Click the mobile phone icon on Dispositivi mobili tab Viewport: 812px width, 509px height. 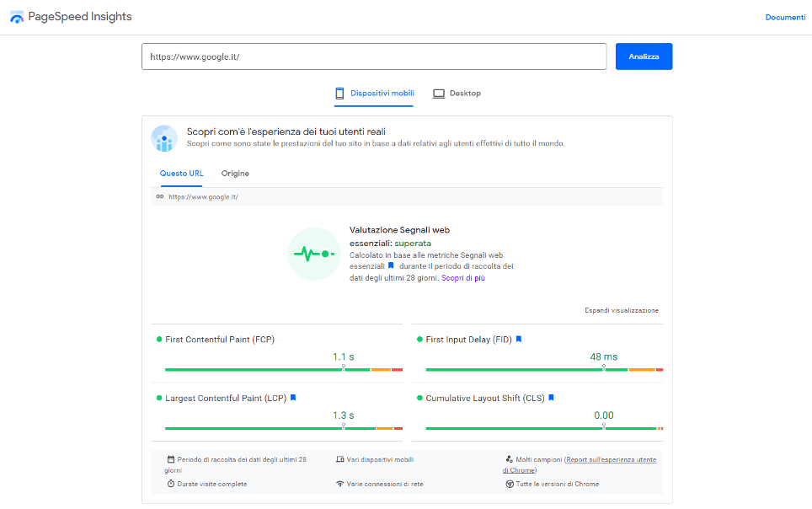[339, 94]
